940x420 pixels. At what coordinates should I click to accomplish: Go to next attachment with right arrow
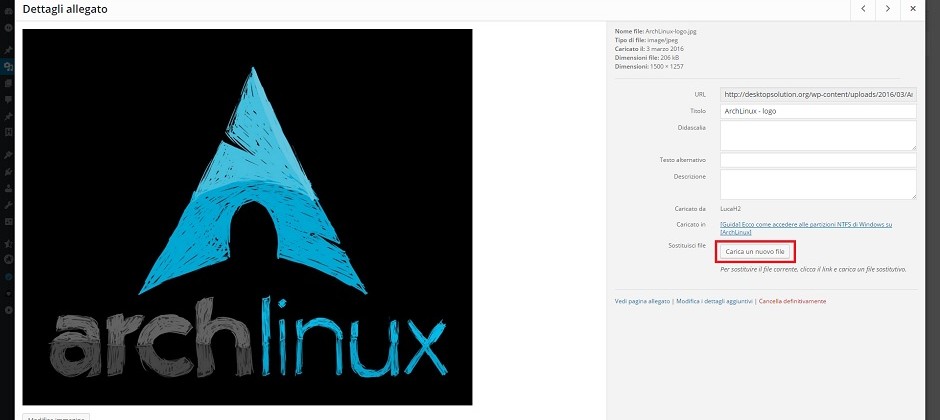pyautogui.click(x=888, y=9)
